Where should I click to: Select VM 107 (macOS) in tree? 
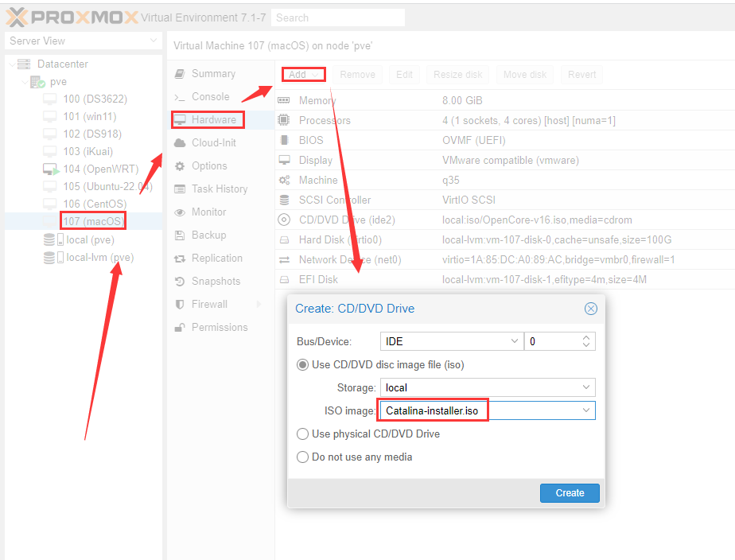(84, 221)
